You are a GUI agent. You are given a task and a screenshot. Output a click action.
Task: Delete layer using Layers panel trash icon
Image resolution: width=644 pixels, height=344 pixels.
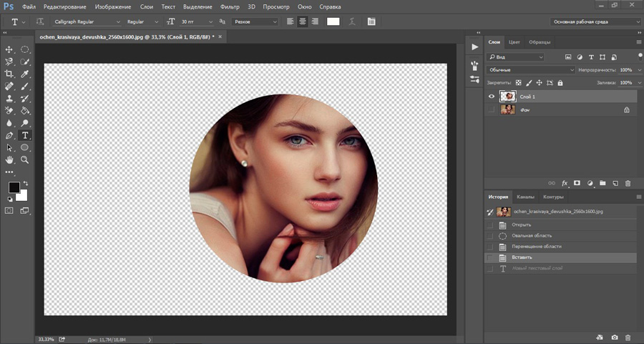628,183
